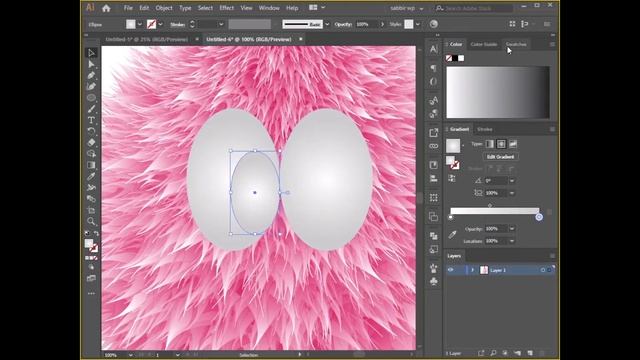The height and width of the screenshot is (360, 640).
Task: Select the Eraser tool
Action: tap(91, 142)
